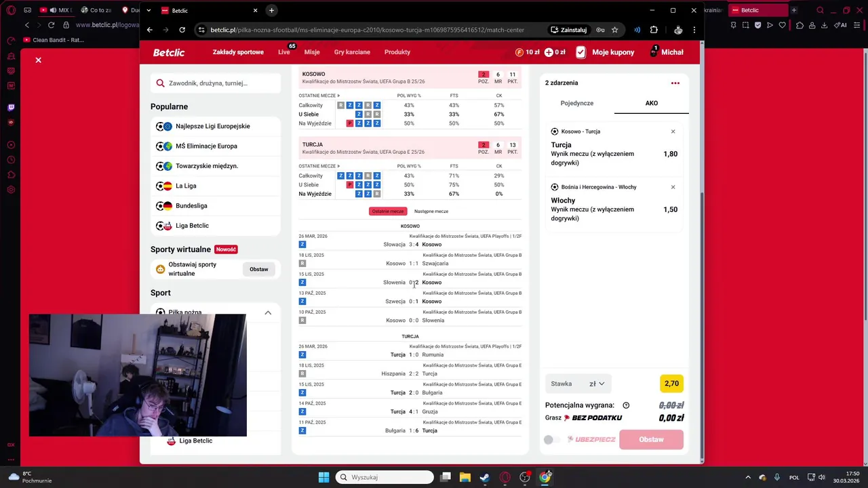Open the Live section

point(284,52)
